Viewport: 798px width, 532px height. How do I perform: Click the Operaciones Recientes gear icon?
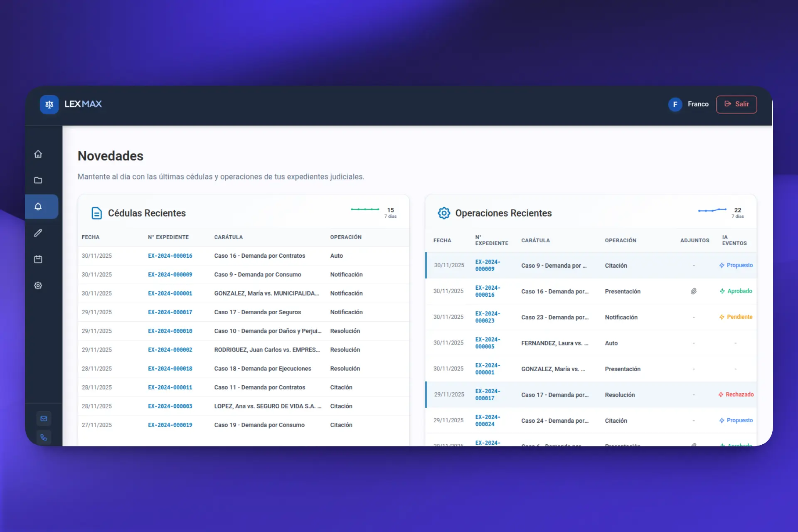[x=444, y=213]
